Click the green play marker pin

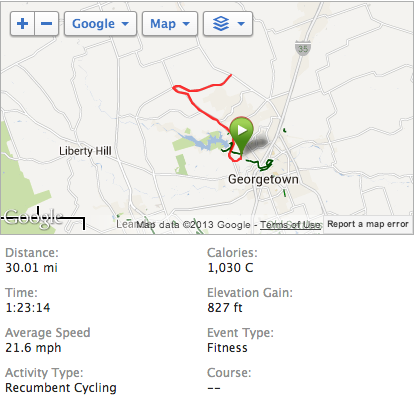pyautogui.click(x=241, y=134)
